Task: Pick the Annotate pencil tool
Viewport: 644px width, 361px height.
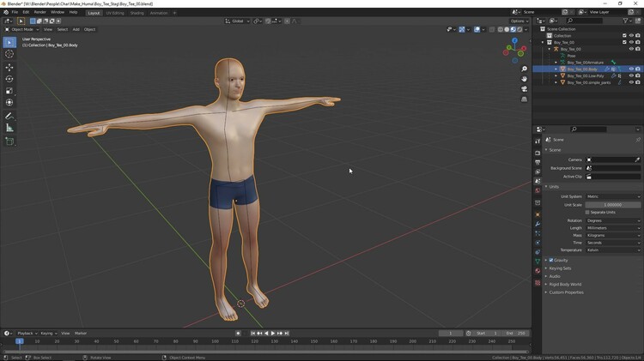Action: pos(9,116)
